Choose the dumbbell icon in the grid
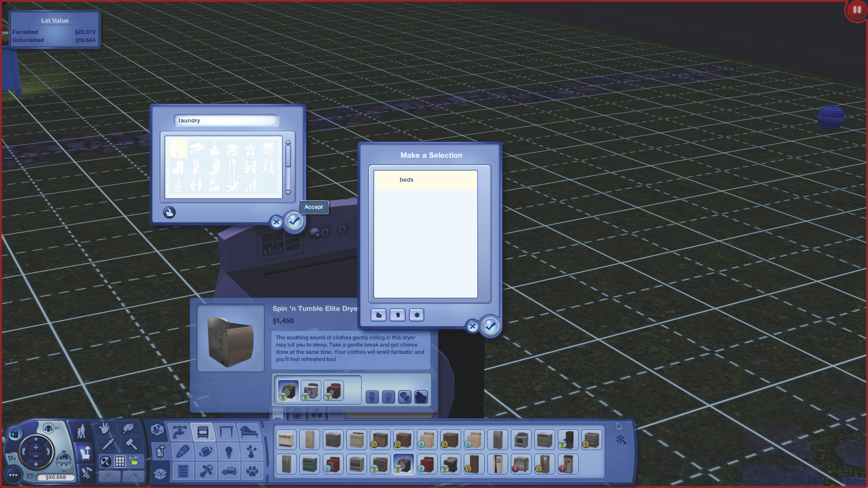 point(196,185)
